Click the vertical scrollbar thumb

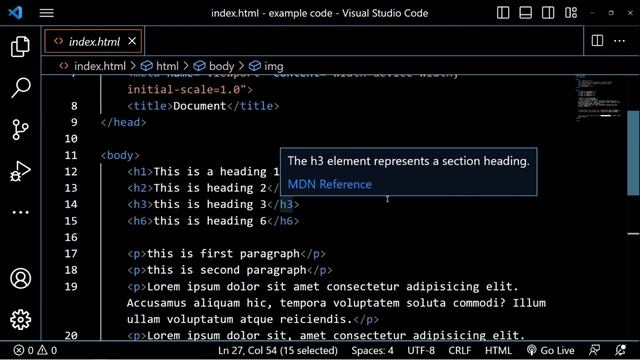tap(633, 153)
